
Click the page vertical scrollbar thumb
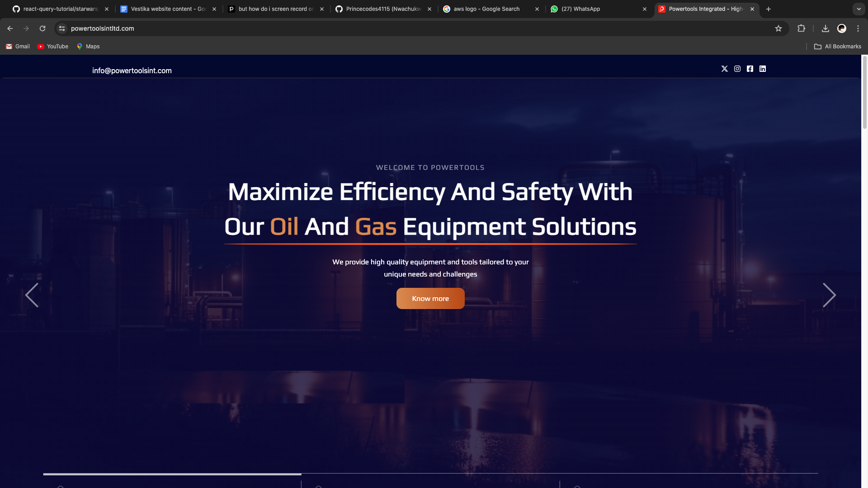pyautogui.click(x=864, y=93)
